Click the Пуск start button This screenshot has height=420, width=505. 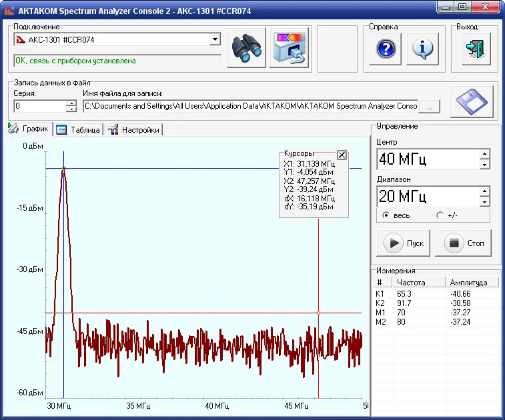pyautogui.click(x=403, y=243)
